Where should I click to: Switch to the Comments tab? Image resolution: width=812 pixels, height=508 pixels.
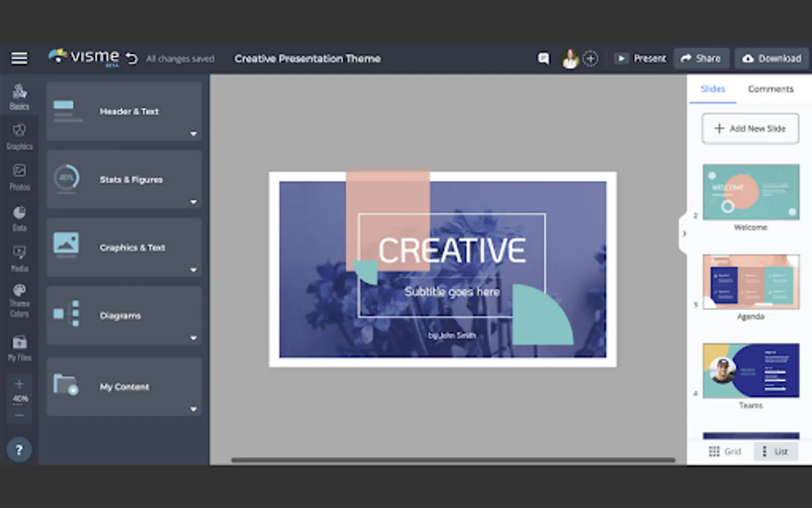(x=770, y=89)
